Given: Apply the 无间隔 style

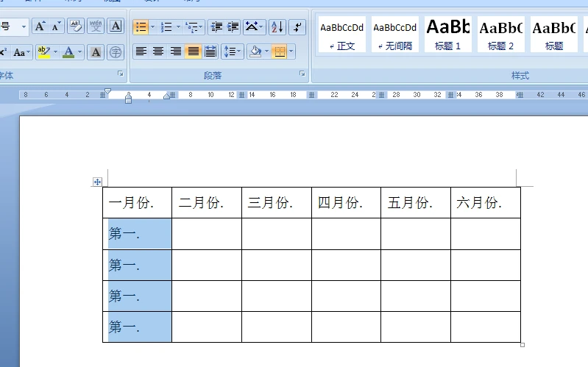Looking at the screenshot, I should (x=394, y=35).
